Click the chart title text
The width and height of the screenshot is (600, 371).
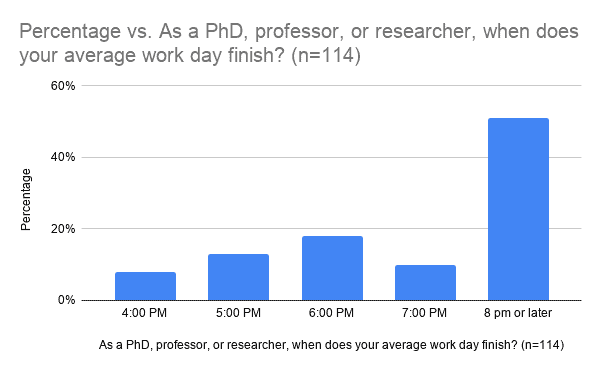coord(299,43)
